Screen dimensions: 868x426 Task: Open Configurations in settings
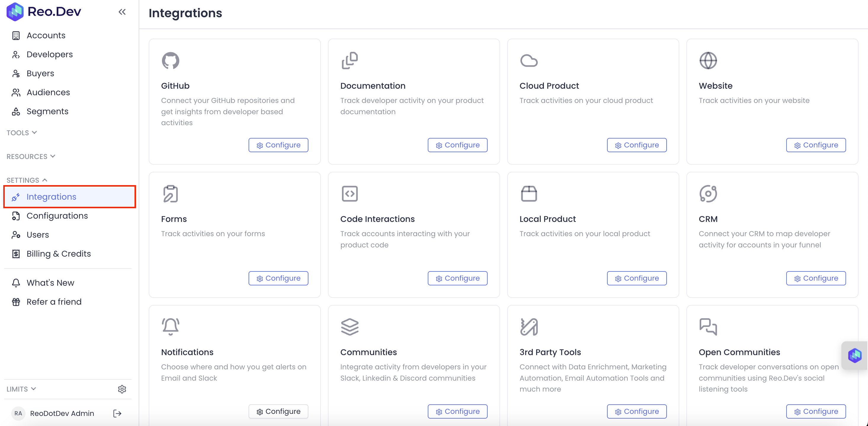(x=57, y=216)
